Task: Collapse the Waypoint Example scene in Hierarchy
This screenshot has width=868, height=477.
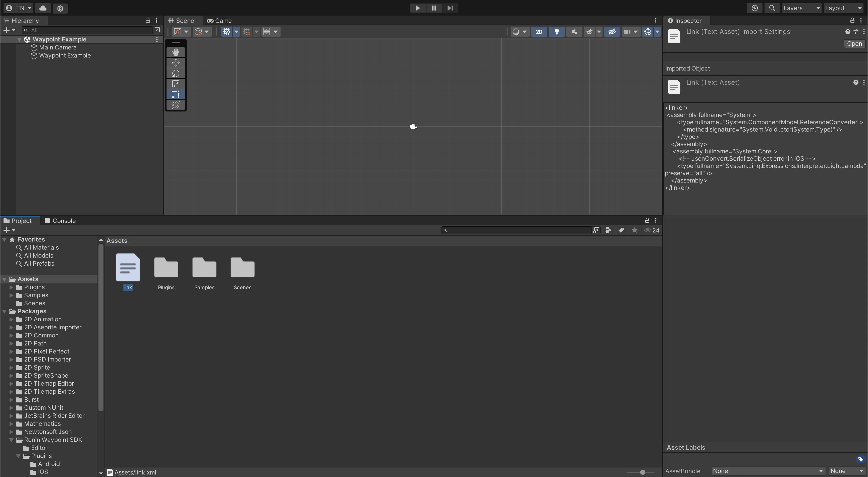Action: coord(19,39)
